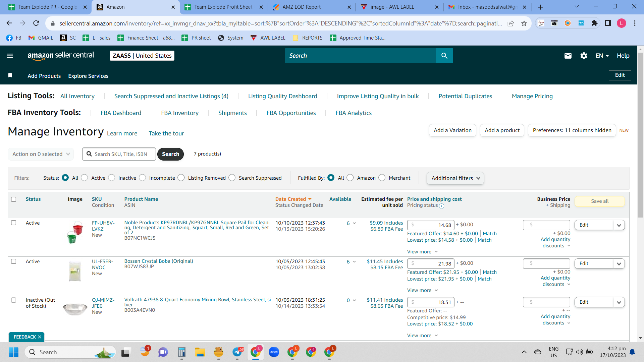Check the Vollrath Mixing Bowl row checkbox

click(x=14, y=300)
